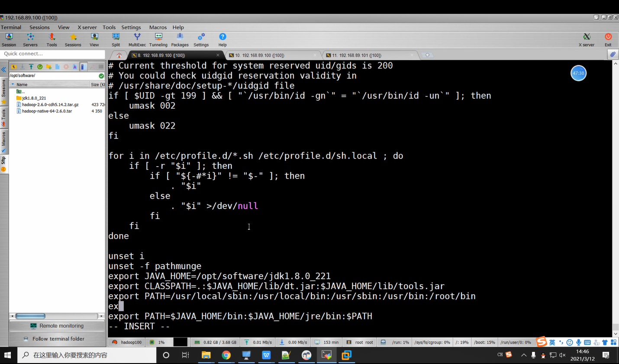The image size is (619, 364).
Task: Open a new tab with plus button
Action: [427, 55]
